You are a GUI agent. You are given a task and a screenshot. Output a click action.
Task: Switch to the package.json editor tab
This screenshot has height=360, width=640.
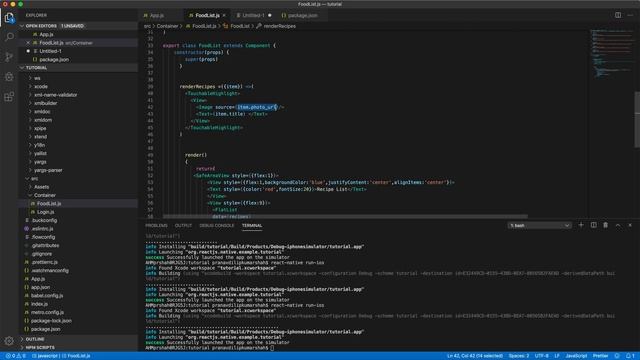coord(302,16)
